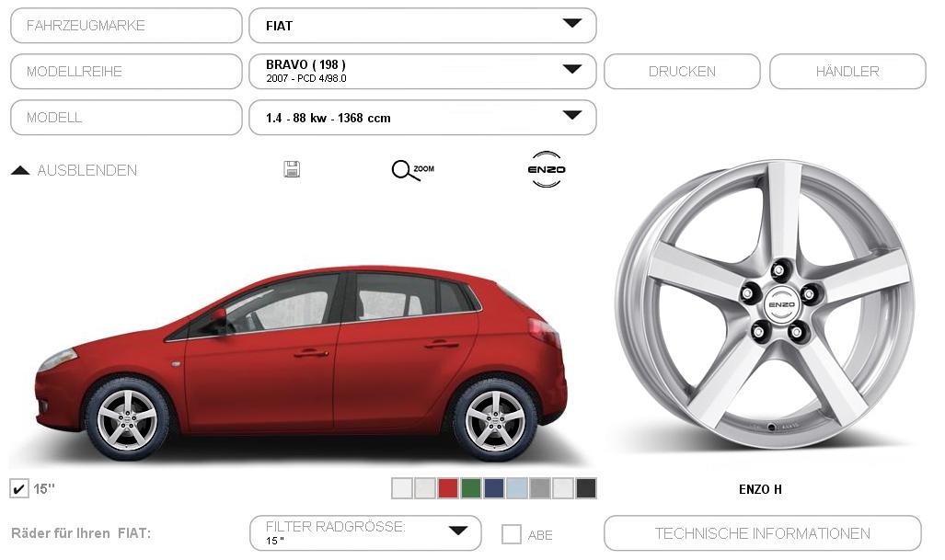
Task: Click the HÄNDLER button
Action: pyautogui.click(x=847, y=71)
